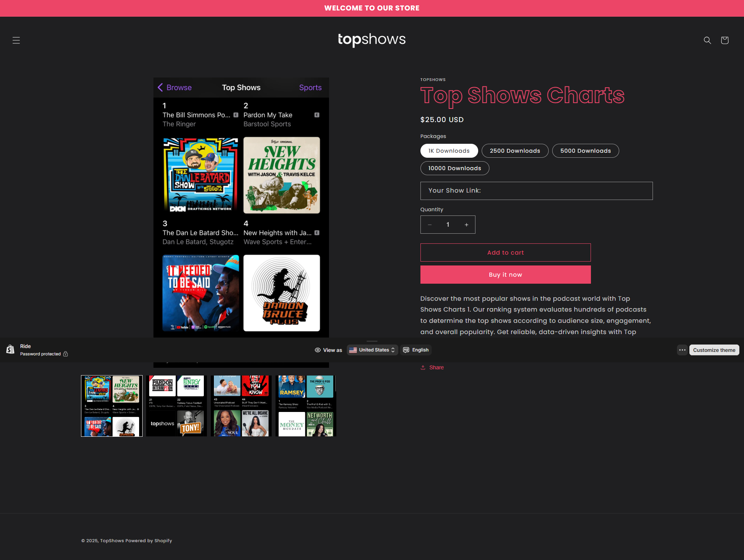Select the Pardon the Interruption thumbnail
Image resolution: width=744 pixels, height=560 pixels.
point(176,406)
